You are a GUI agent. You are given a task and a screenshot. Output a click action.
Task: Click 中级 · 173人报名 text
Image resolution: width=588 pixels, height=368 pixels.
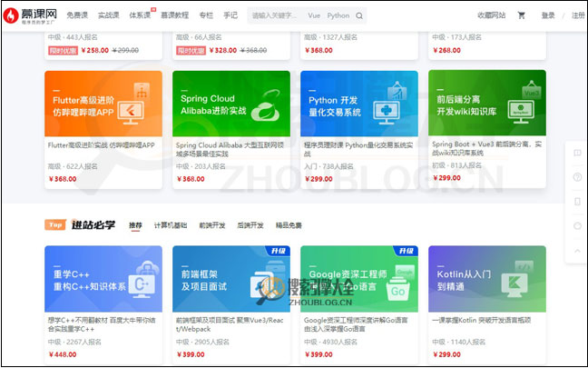456,37
